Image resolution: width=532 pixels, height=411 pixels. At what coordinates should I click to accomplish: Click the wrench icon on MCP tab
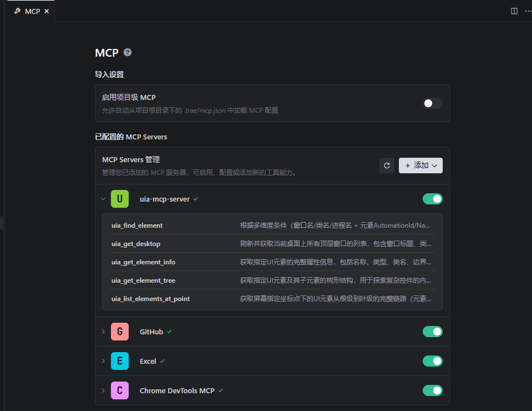(17, 11)
